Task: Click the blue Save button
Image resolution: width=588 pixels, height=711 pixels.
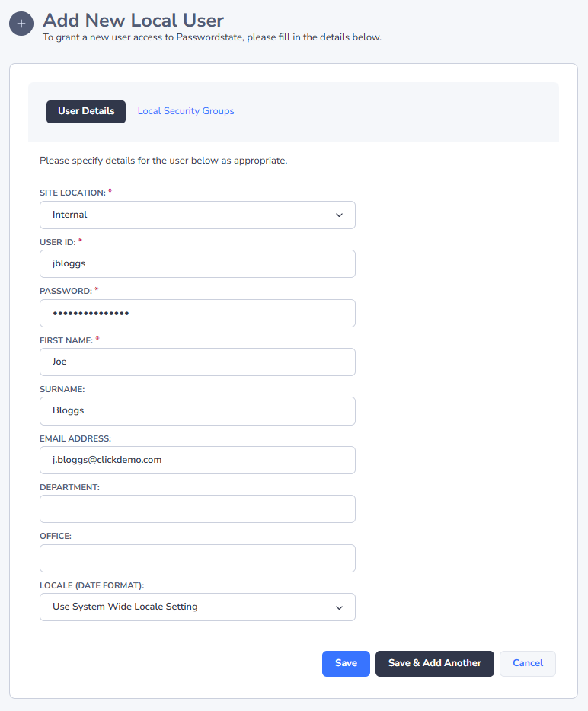Action: point(347,664)
